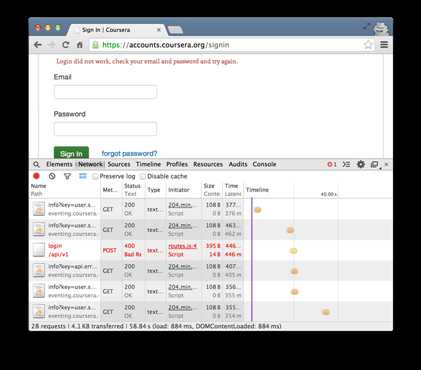Switch to the Resources tab
The width and height of the screenshot is (421, 370).
pyautogui.click(x=208, y=164)
